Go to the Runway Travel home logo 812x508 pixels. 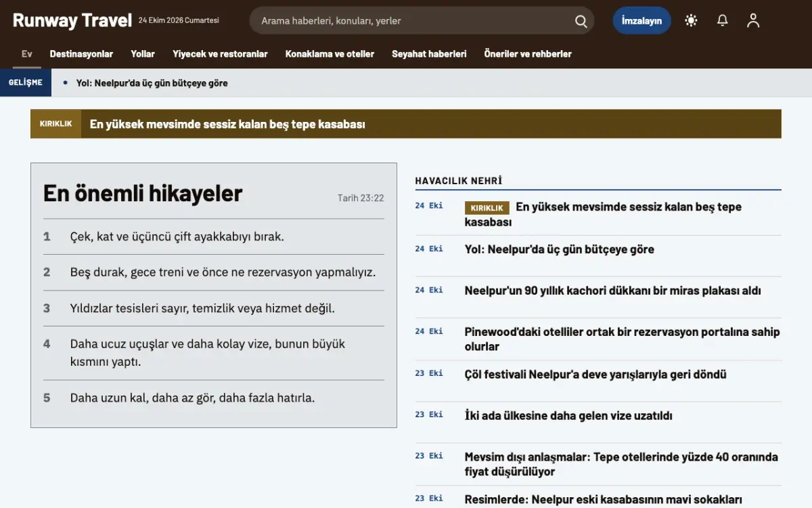tap(72, 20)
